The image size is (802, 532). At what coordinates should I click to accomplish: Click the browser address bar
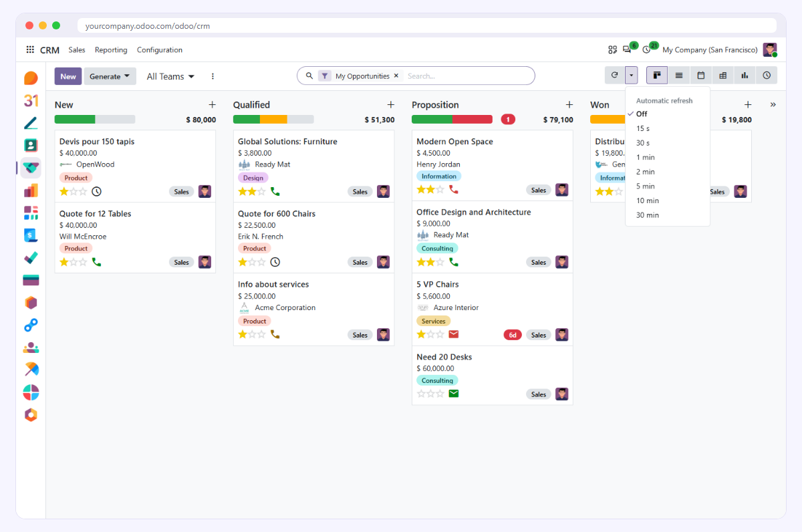pyautogui.click(x=428, y=25)
